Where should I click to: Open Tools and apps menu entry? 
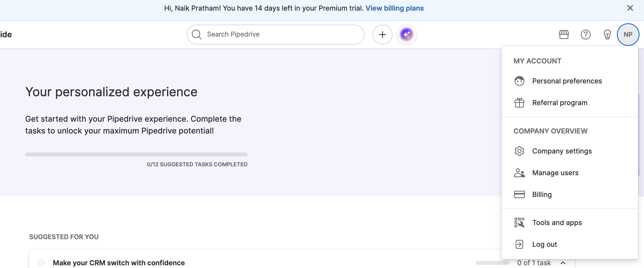[557, 223]
